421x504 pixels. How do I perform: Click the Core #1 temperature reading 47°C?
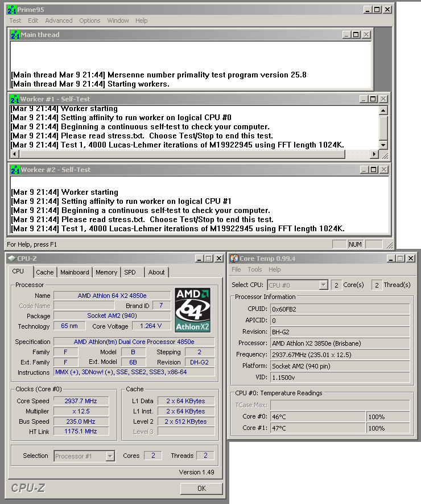pyautogui.click(x=318, y=428)
